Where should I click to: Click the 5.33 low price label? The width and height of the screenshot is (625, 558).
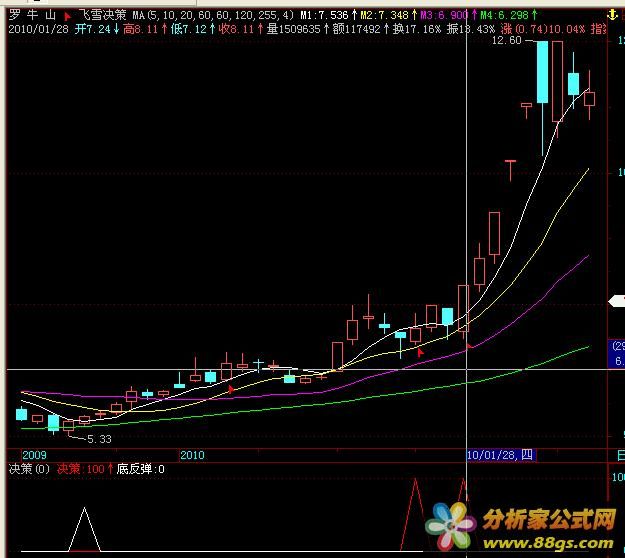pos(99,438)
